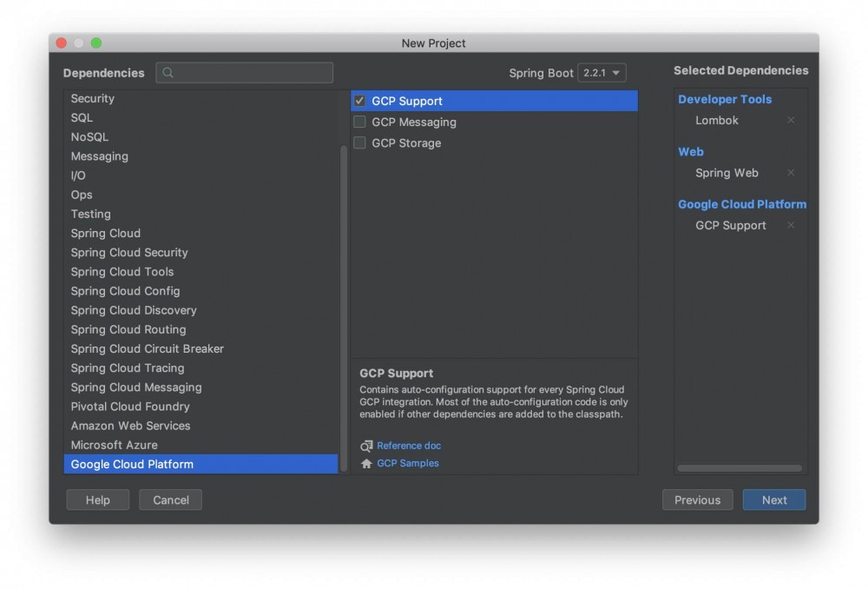Remove Spring Web via its X icon
This screenshot has width=868, height=589.
point(791,173)
